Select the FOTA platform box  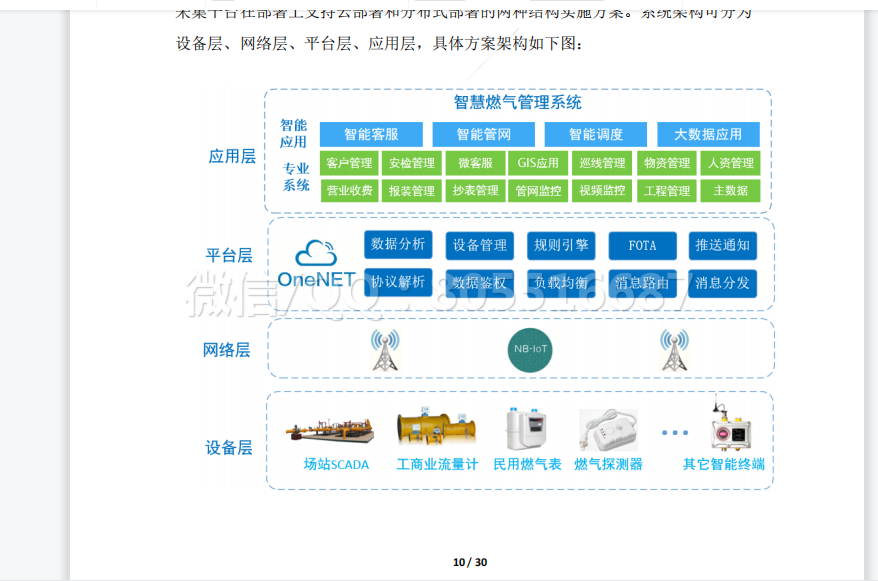click(x=642, y=246)
